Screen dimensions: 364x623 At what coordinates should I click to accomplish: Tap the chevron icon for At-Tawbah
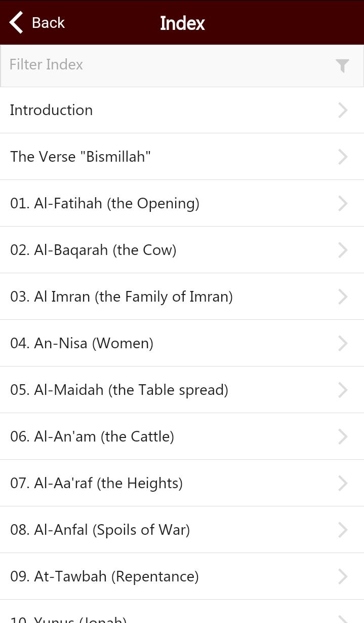click(x=343, y=576)
